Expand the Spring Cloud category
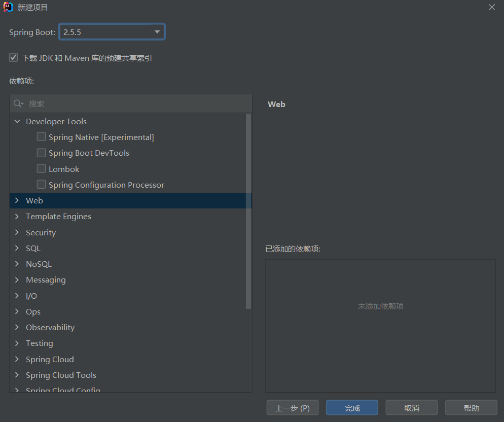The image size is (504, 422). click(17, 359)
